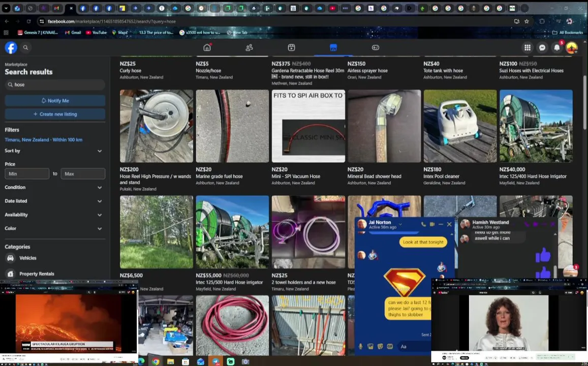Screen dimensions: 588x366
Task: Open the Facebook logo home link
Action: point(11,48)
